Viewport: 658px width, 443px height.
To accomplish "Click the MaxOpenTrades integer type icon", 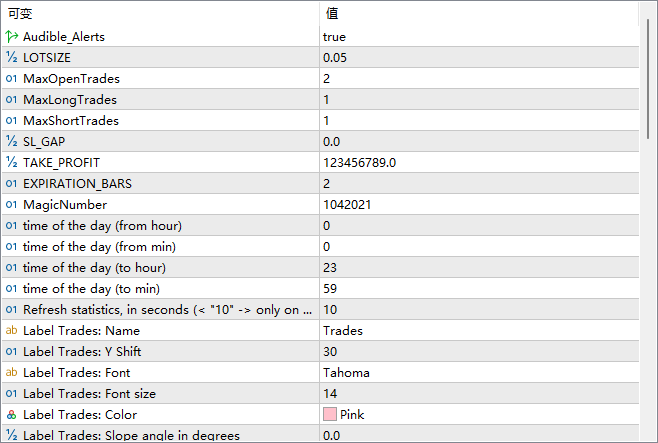I will coord(12,78).
